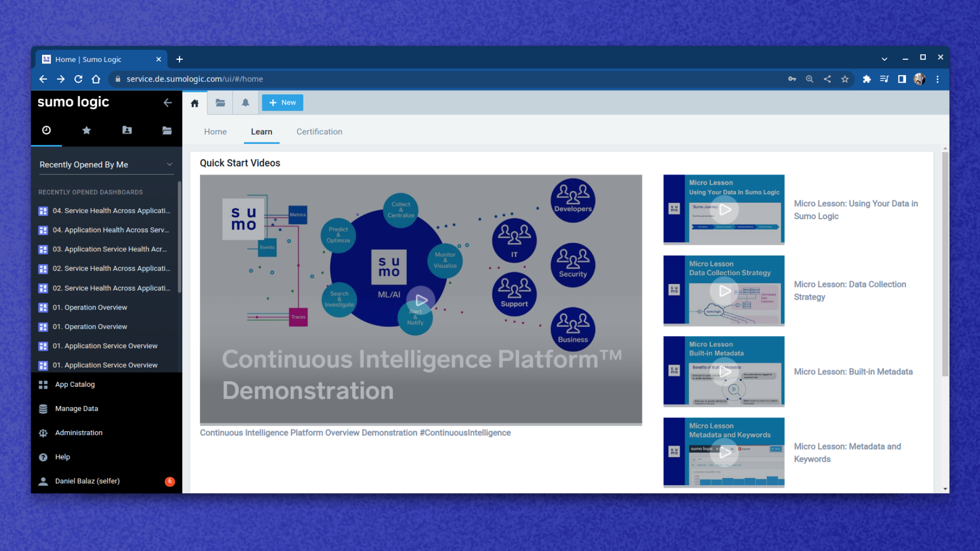Select the Recents clock icon in sidebar
The width and height of the screenshot is (980, 551).
click(46, 130)
